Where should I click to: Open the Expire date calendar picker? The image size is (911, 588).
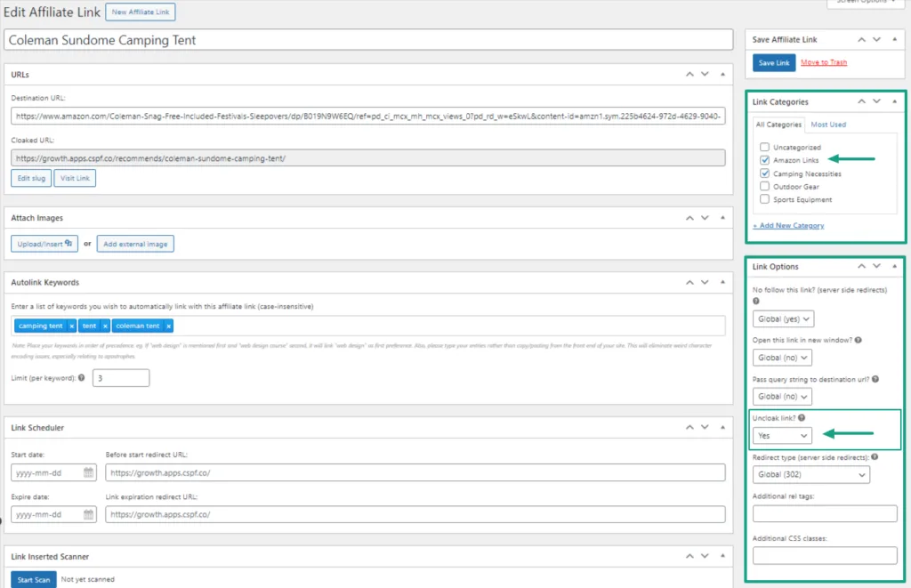pos(88,515)
